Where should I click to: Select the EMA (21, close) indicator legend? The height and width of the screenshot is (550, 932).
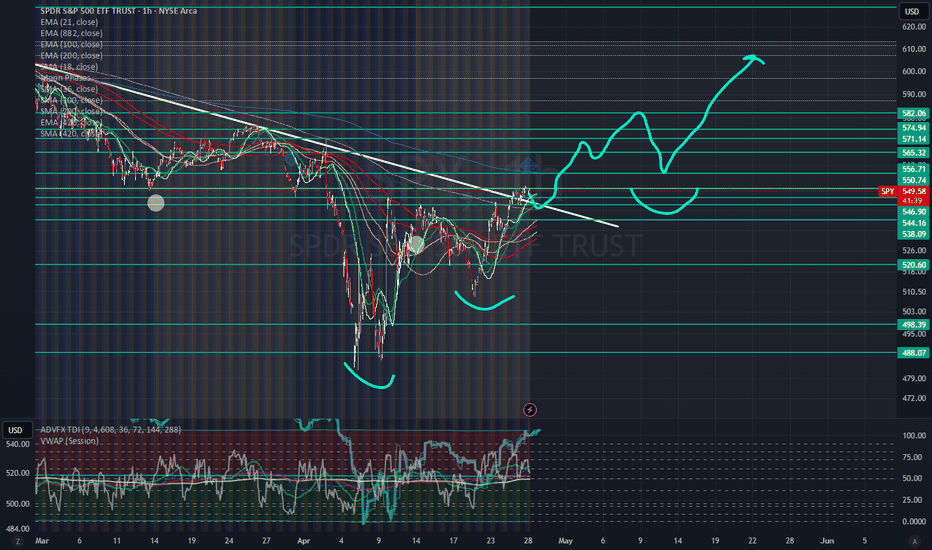tap(69, 22)
